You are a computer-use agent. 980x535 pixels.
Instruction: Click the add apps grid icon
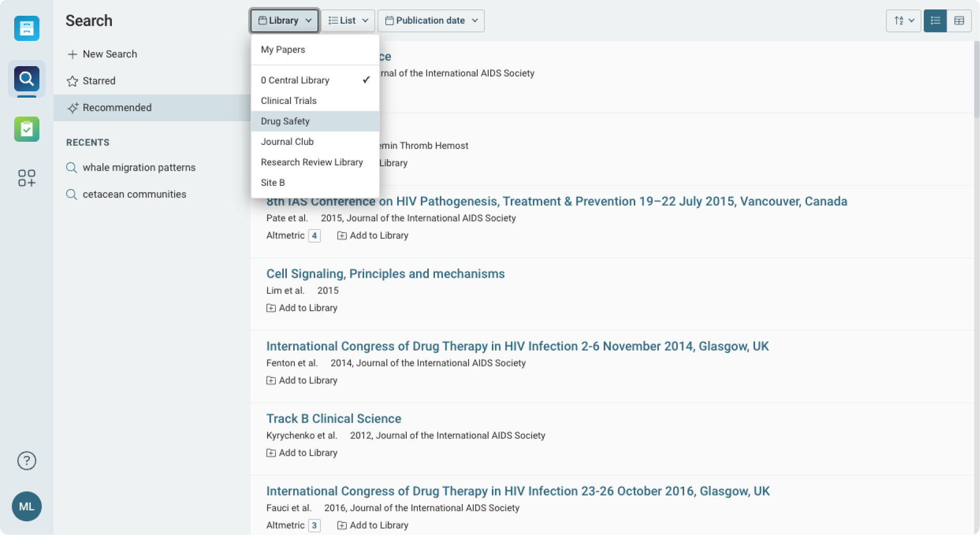click(x=26, y=179)
